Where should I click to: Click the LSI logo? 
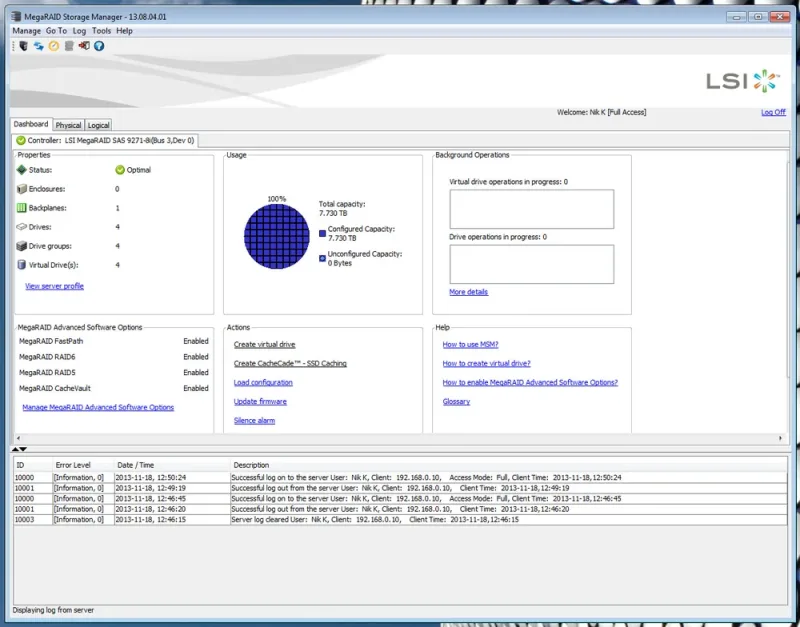[742, 81]
